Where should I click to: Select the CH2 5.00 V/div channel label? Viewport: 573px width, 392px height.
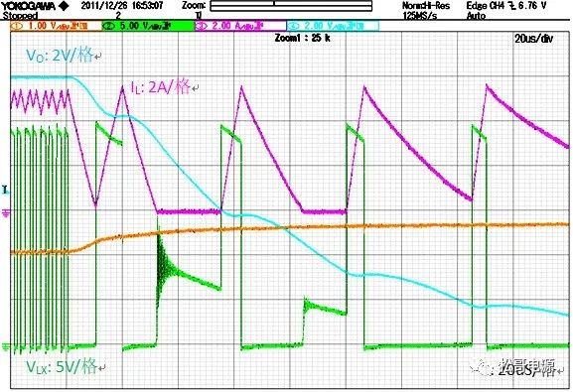click(148, 26)
